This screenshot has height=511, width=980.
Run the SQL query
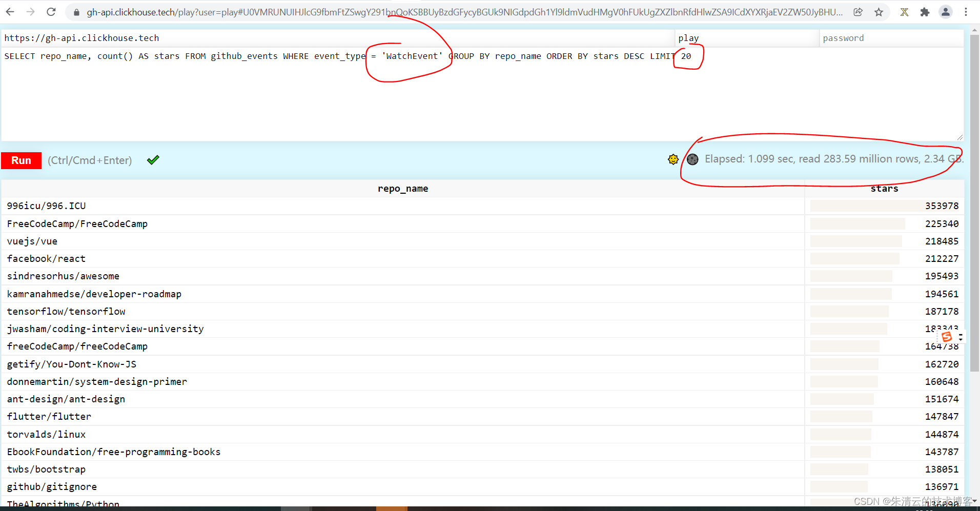[21, 160]
